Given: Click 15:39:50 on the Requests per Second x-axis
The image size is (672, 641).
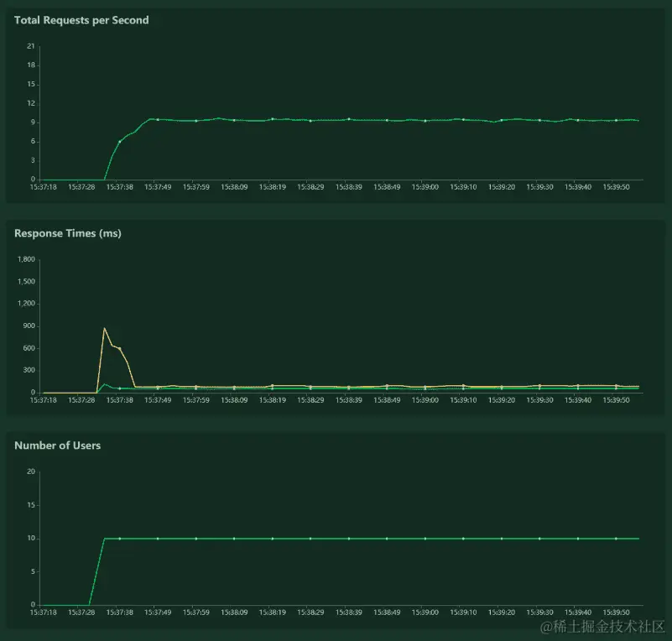Looking at the screenshot, I should [617, 187].
